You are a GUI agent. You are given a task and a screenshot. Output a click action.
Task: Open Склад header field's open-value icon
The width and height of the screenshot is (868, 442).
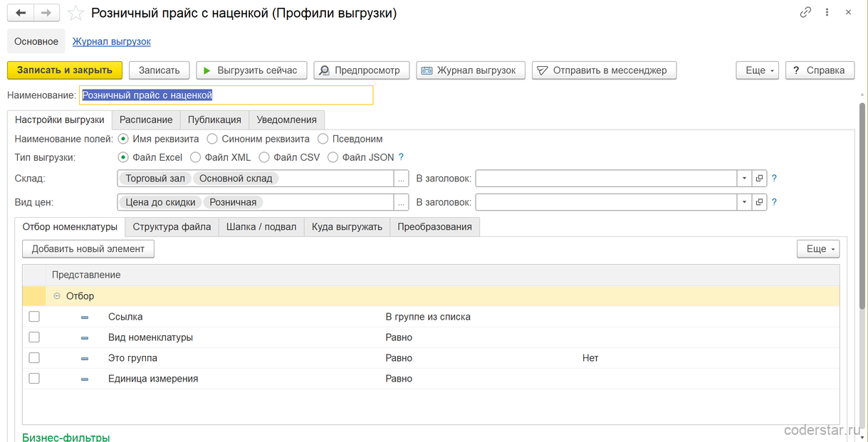click(759, 179)
